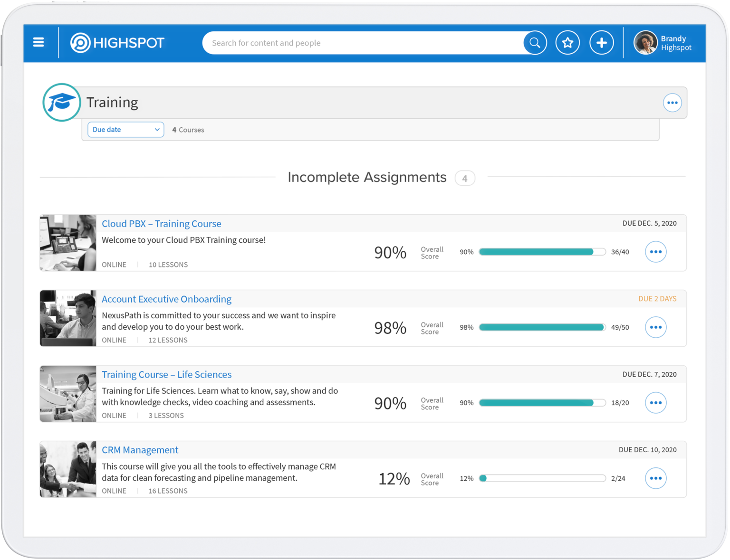Click the Cloud PBX course thumbnail
This screenshot has height=560, width=730.
(68, 243)
